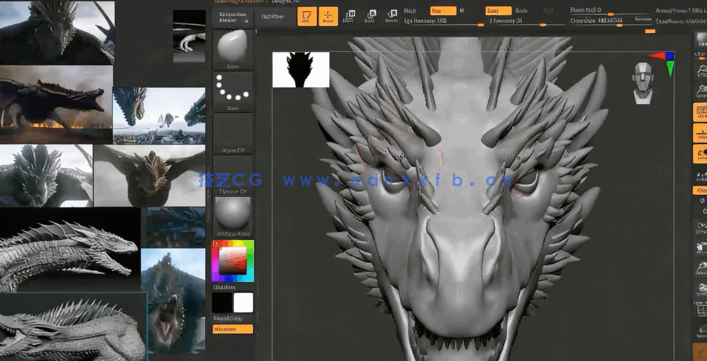Click the Zoom3D icon on right shelf

tap(701, 268)
